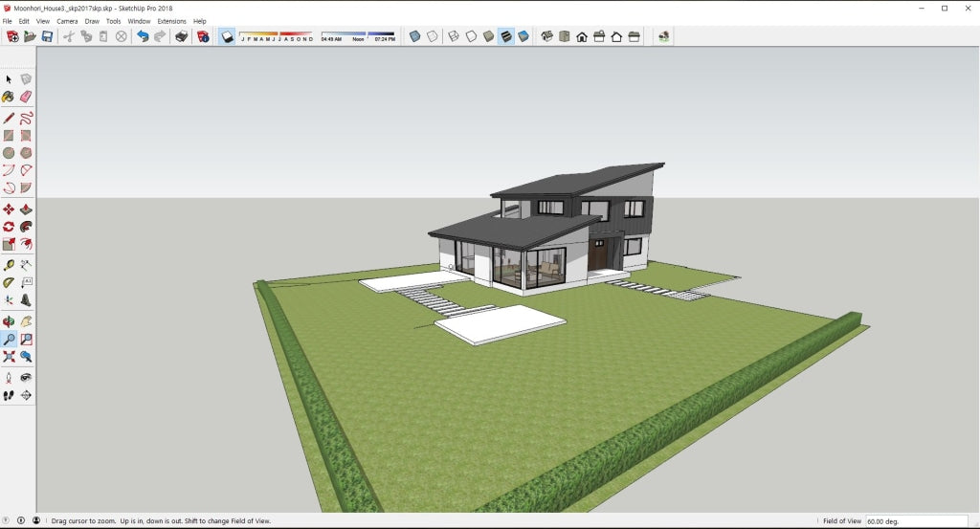
Task: Go to Previous camera view
Action: [x=26, y=357]
